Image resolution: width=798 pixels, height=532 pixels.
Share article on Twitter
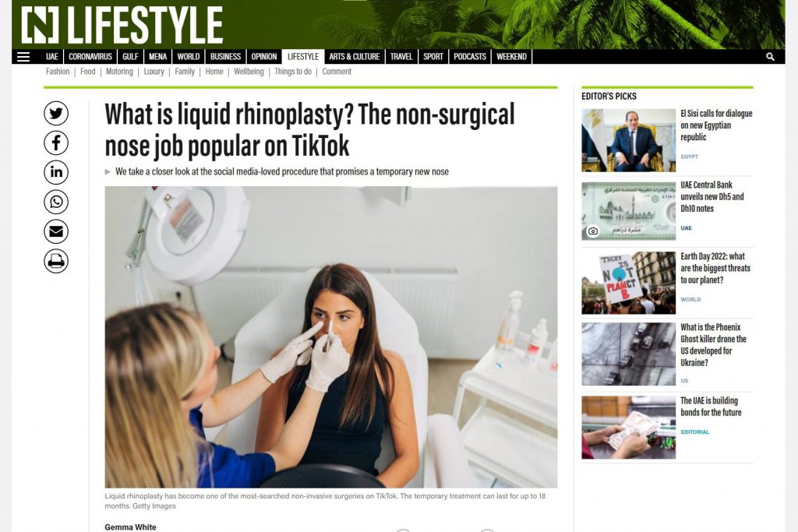coord(56,114)
